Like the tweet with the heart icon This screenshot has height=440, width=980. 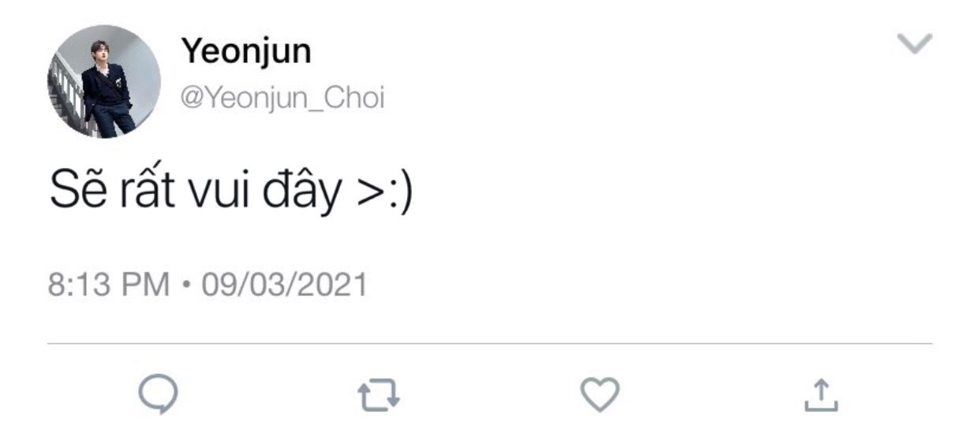tap(600, 395)
